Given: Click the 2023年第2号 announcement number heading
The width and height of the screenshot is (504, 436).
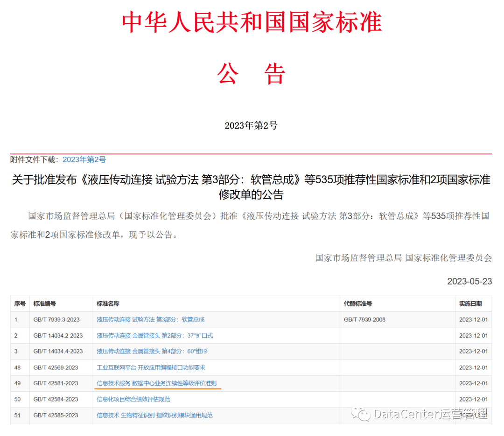Looking at the screenshot, I should tap(251, 125).
